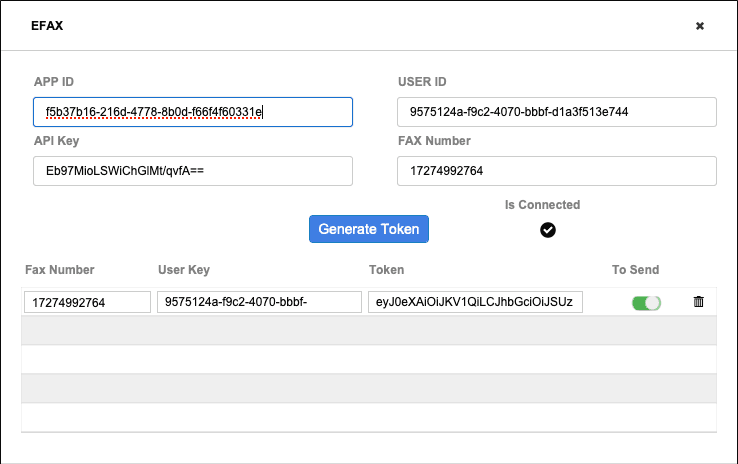Viewport: 738px width, 464px height.
Task: Toggle the To Send switch off
Action: click(646, 303)
